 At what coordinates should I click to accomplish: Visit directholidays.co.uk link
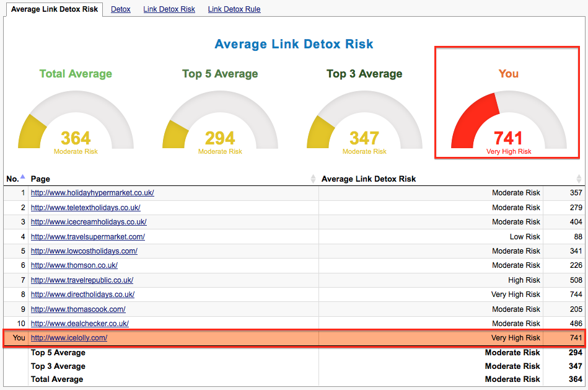pyautogui.click(x=82, y=295)
